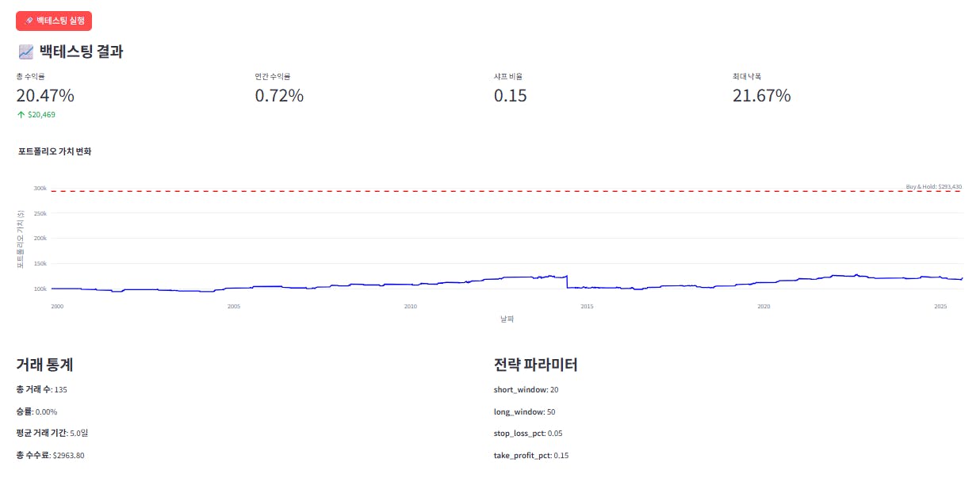This screenshot has width=980, height=478.
Task: Click the 최대 낙폭 value 21.67%
Action: pos(761,96)
